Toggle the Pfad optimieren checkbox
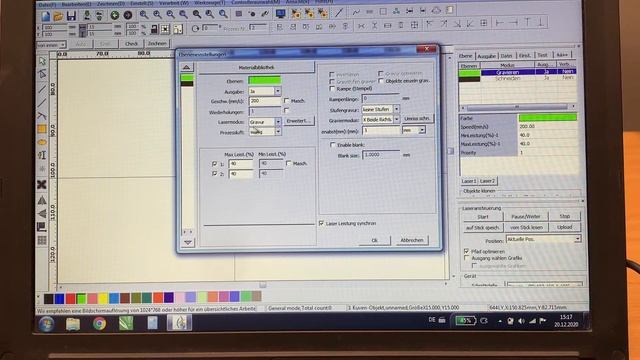Viewport: 640px width, 360px height. pyautogui.click(x=467, y=251)
